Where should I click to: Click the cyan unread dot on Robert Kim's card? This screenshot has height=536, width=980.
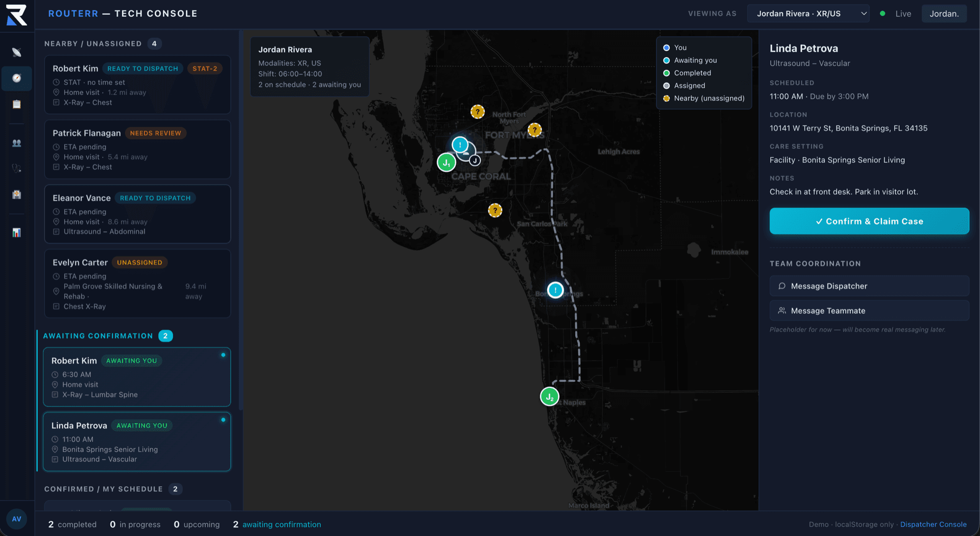click(223, 355)
